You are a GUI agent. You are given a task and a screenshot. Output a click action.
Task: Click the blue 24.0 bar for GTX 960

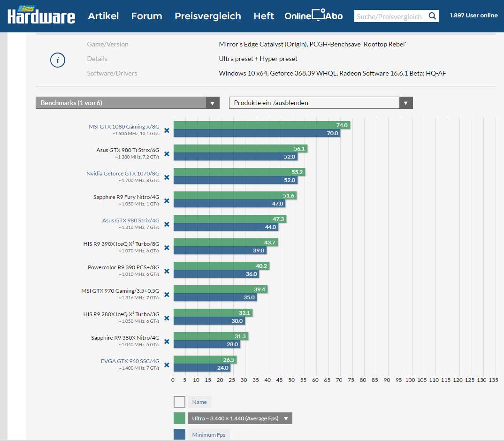point(202,368)
